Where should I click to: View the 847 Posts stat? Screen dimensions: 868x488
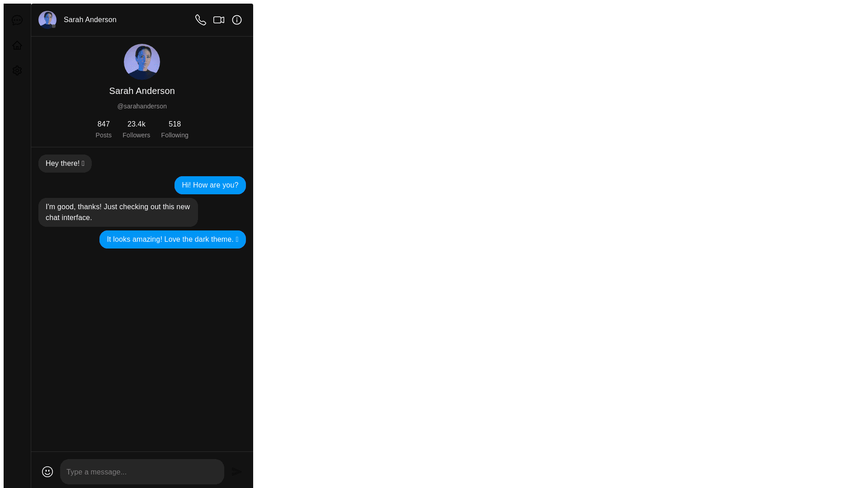104,129
